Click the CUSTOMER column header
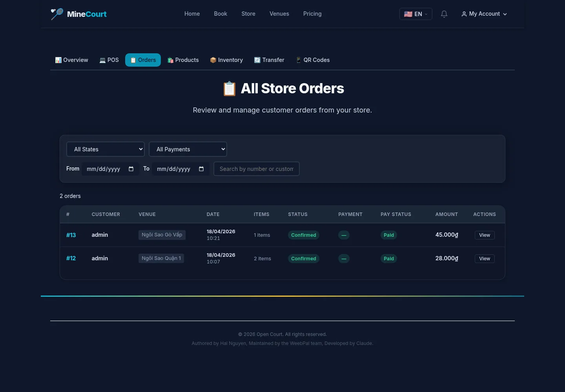 tap(106, 214)
